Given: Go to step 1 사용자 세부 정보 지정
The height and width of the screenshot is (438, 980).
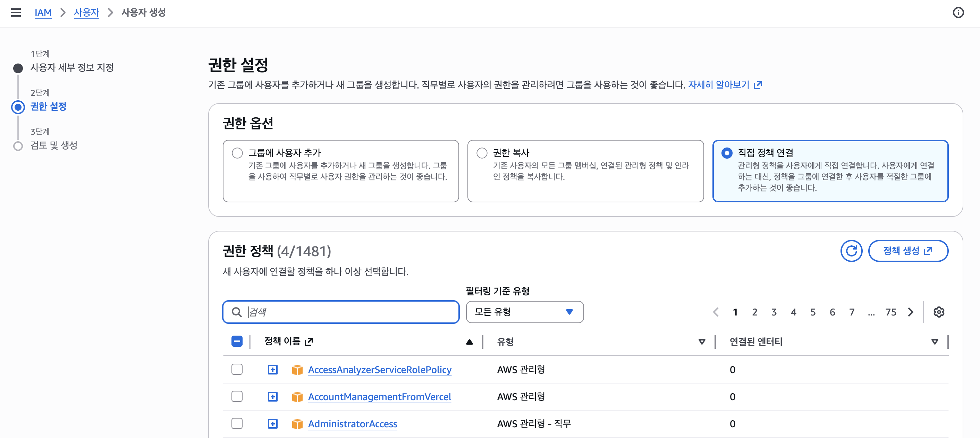Looking at the screenshot, I should (x=72, y=67).
